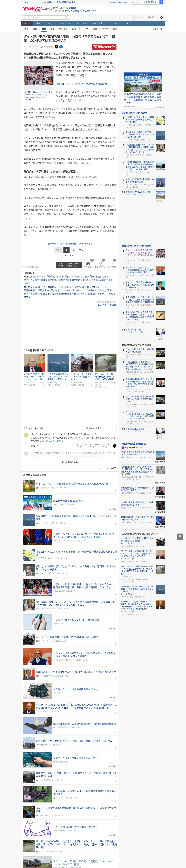Click the search magnifier button beside keyword field
The image size is (186, 868).
click(x=66, y=18)
